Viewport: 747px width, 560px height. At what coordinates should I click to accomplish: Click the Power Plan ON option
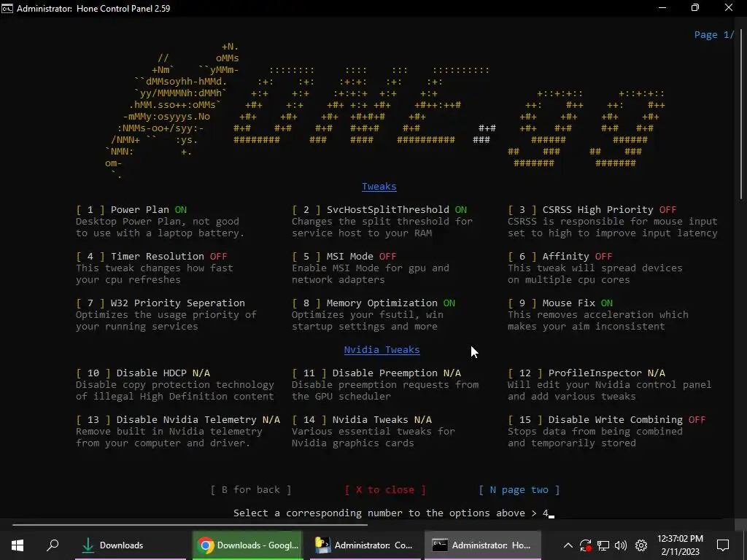[131, 209]
